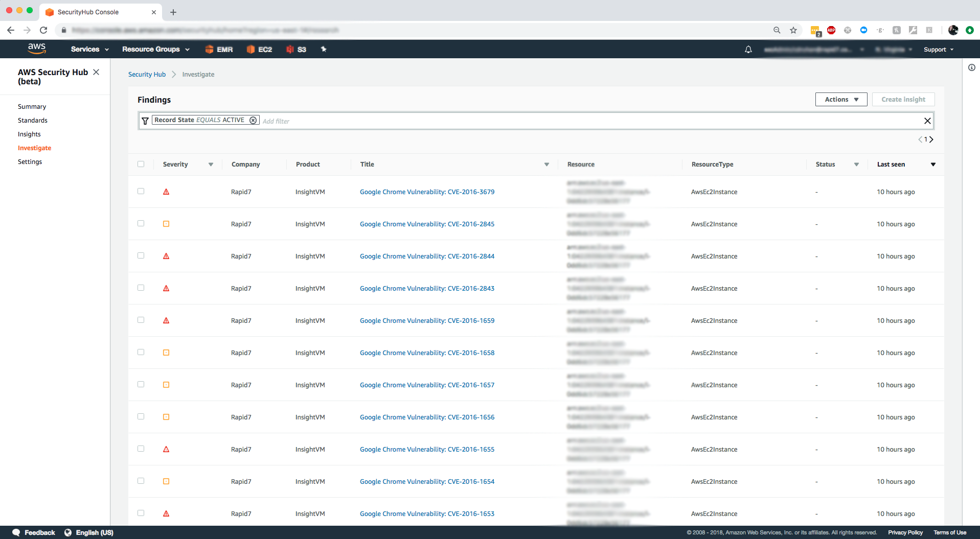The height and width of the screenshot is (539, 980).
Task: Open the EC2 service shortcut
Action: [259, 50]
